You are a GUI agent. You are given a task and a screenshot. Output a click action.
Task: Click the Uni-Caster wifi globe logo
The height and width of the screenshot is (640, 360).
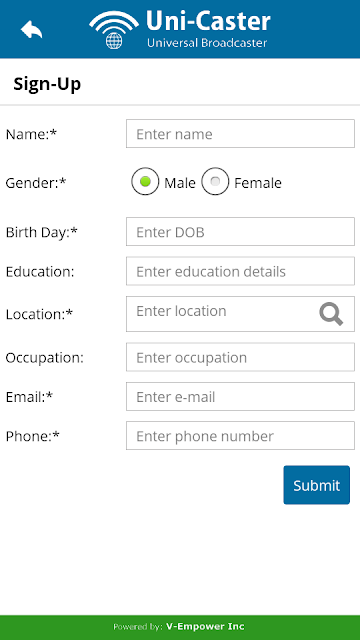pos(114,30)
